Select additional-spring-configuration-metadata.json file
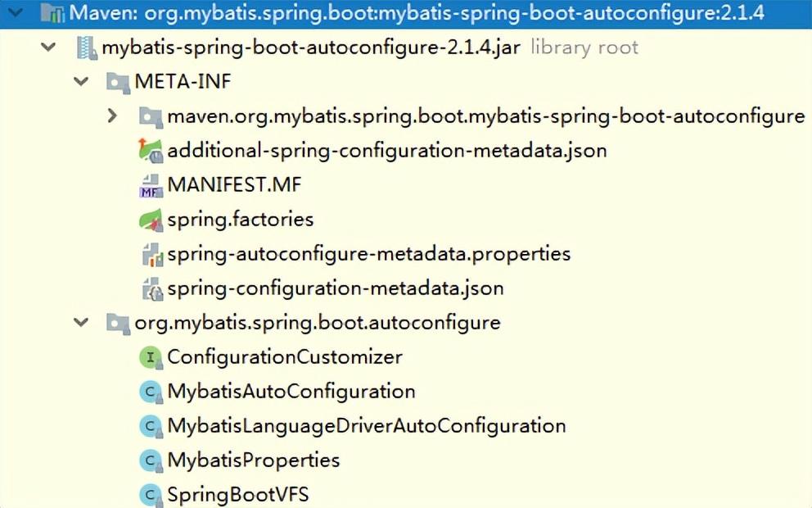Viewport: 812px width, 508px height. (x=387, y=151)
